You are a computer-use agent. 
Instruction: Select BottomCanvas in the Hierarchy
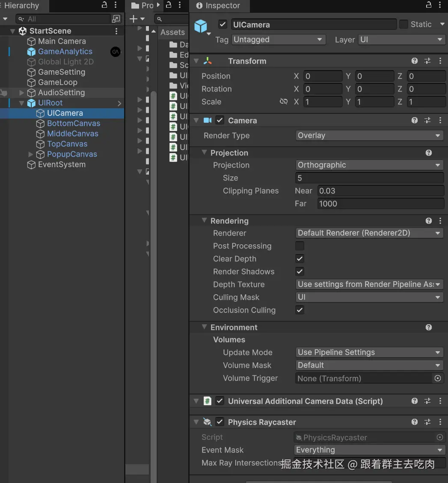coord(73,124)
